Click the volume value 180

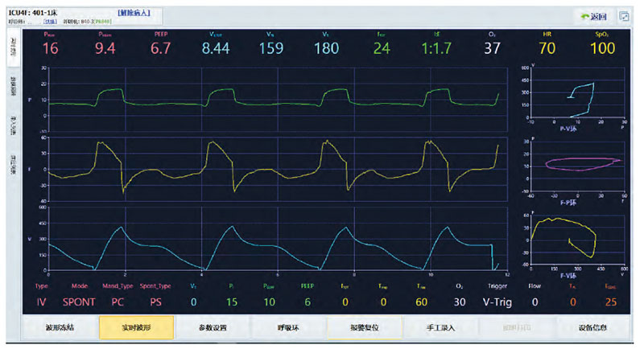click(x=327, y=48)
